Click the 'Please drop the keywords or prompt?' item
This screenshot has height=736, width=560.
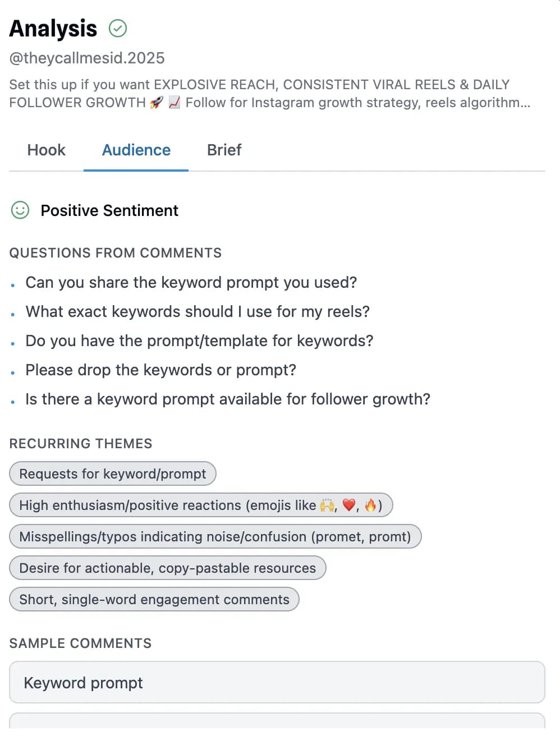click(160, 370)
